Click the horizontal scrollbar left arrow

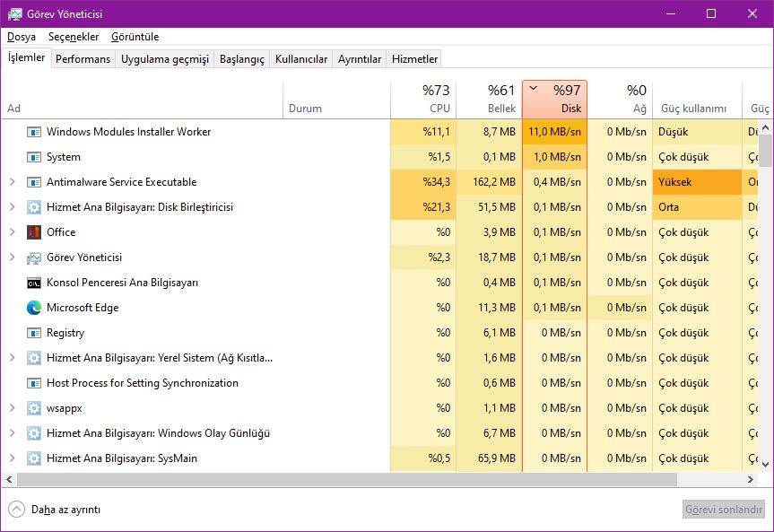[9, 480]
